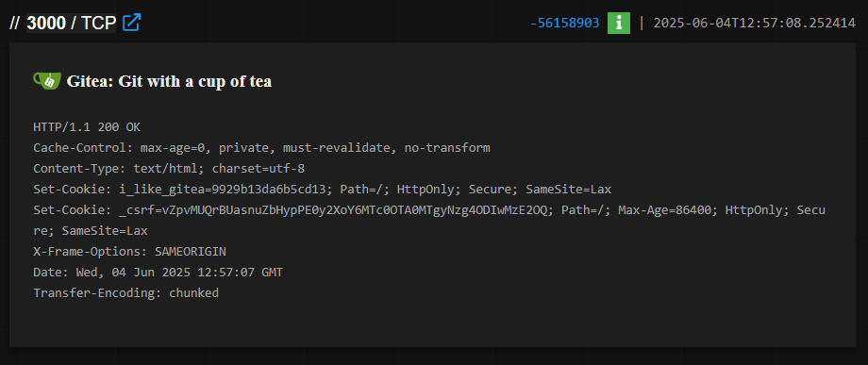Click the HTTP/1.1 200 OK line
This screenshot has width=868, height=365.
[87, 127]
